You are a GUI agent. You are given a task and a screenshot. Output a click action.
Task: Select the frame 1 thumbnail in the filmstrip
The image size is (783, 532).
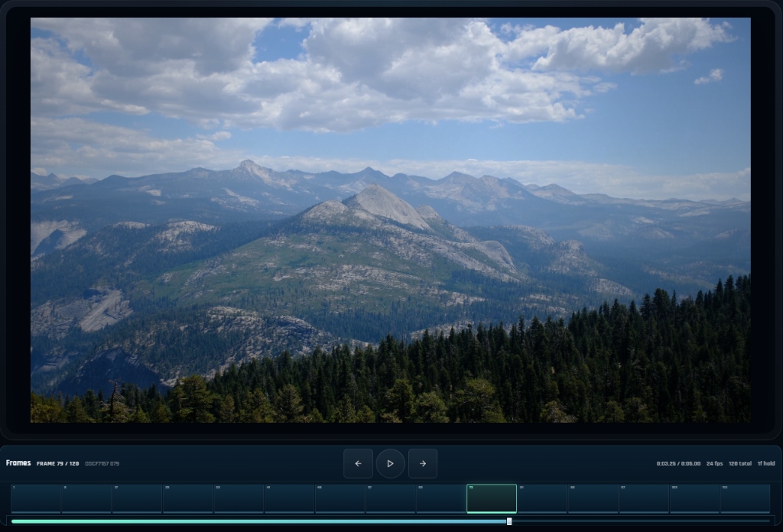click(x=36, y=498)
